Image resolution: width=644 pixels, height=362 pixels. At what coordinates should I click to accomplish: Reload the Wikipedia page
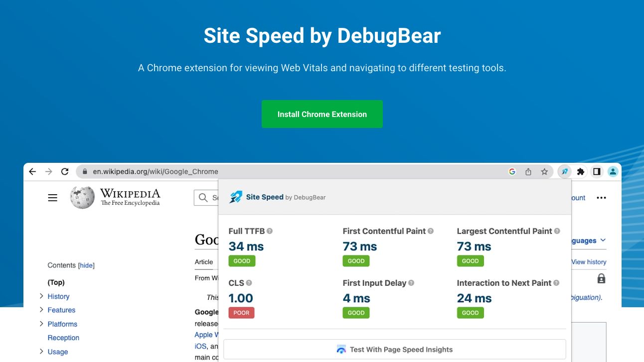[x=65, y=172]
